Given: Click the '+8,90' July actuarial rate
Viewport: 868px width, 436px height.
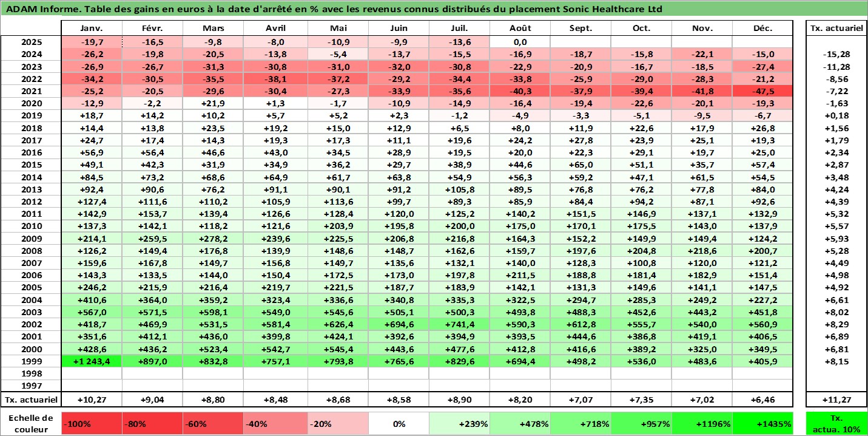Looking at the screenshot, I should pyautogui.click(x=459, y=400).
